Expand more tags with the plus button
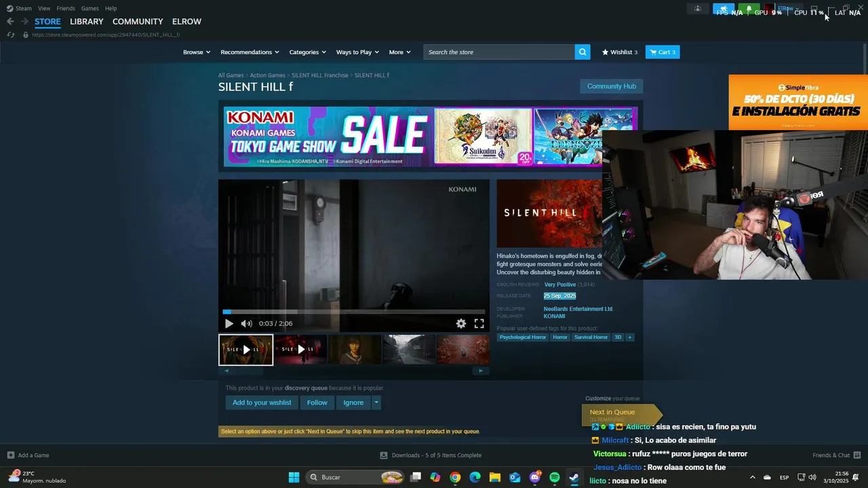 pyautogui.click(x=629, y=338)
